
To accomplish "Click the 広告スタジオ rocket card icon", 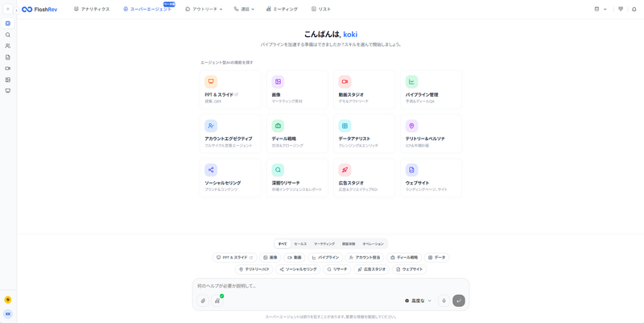I will click(x=345, y=170).
